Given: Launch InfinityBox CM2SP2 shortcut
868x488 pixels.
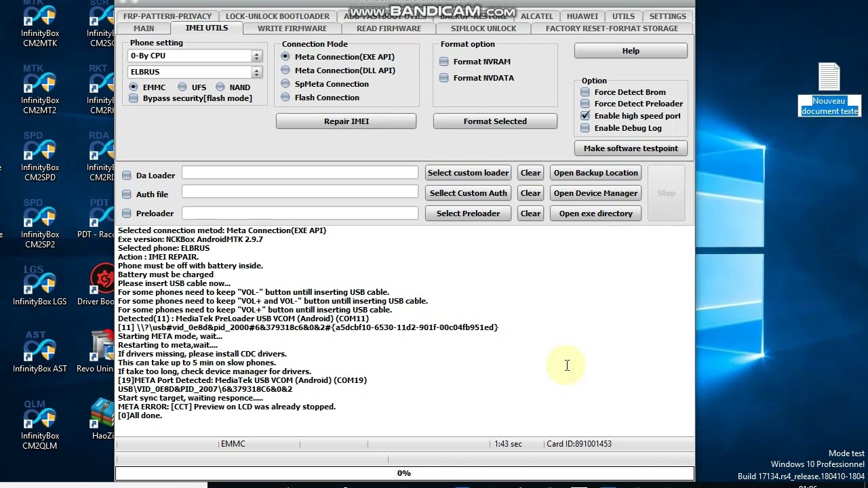Looking at the screenshot, I should click(x=39, y=224).
